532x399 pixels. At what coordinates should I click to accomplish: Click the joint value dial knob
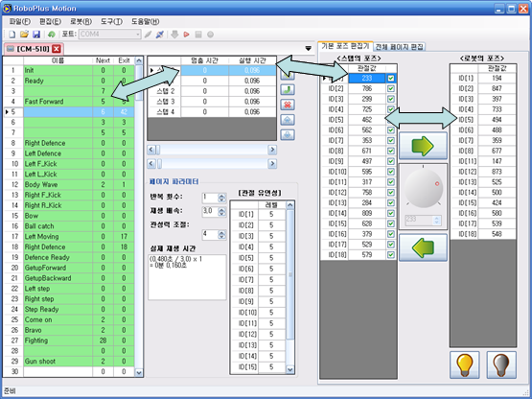423,189
